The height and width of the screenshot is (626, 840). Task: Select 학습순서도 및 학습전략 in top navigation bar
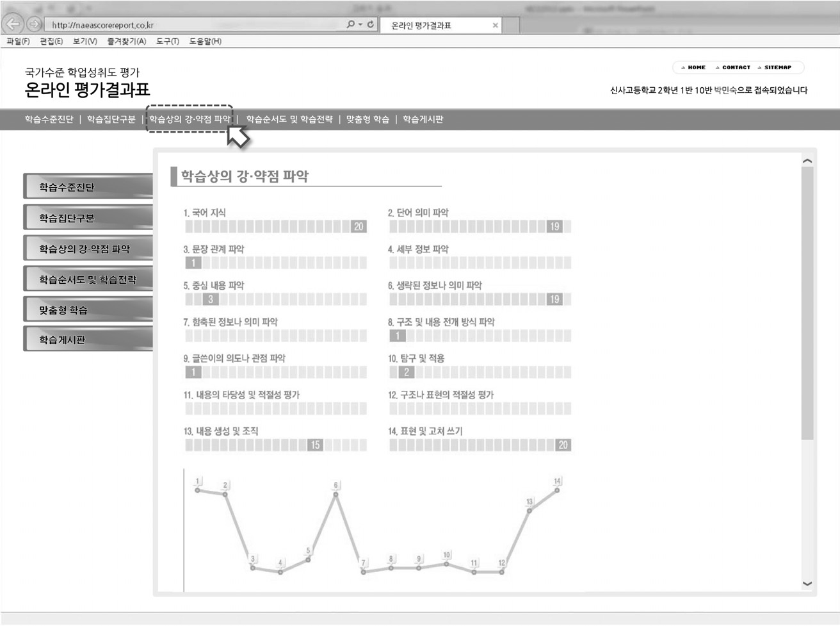click(289, 119)
